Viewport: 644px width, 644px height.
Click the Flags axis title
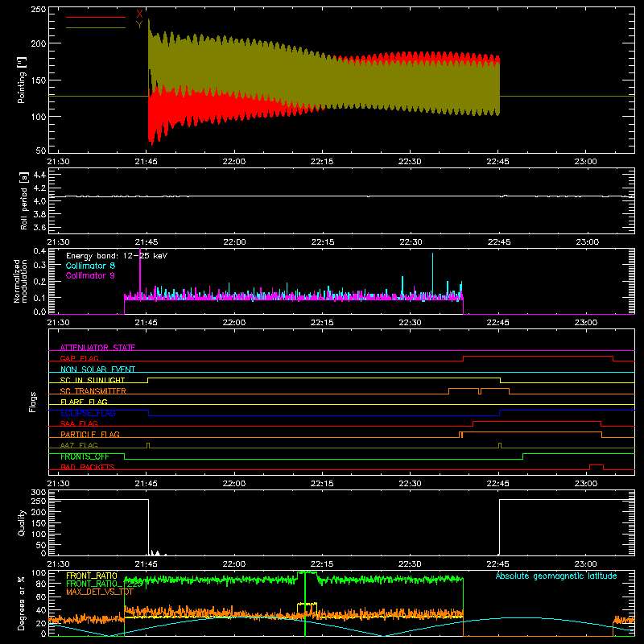[x=33, y=402]
